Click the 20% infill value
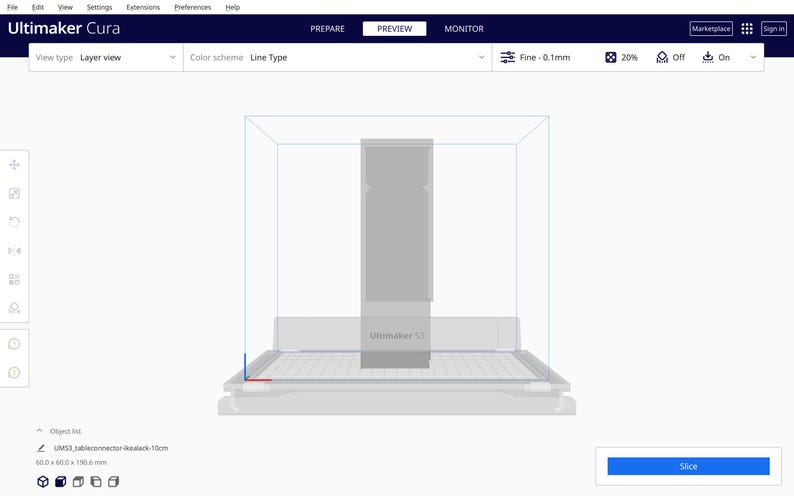 pyautogui.click(x=629, y=57)
